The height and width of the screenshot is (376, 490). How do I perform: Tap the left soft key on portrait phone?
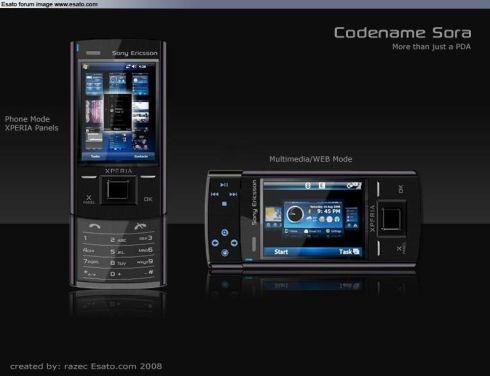point(89,177)
